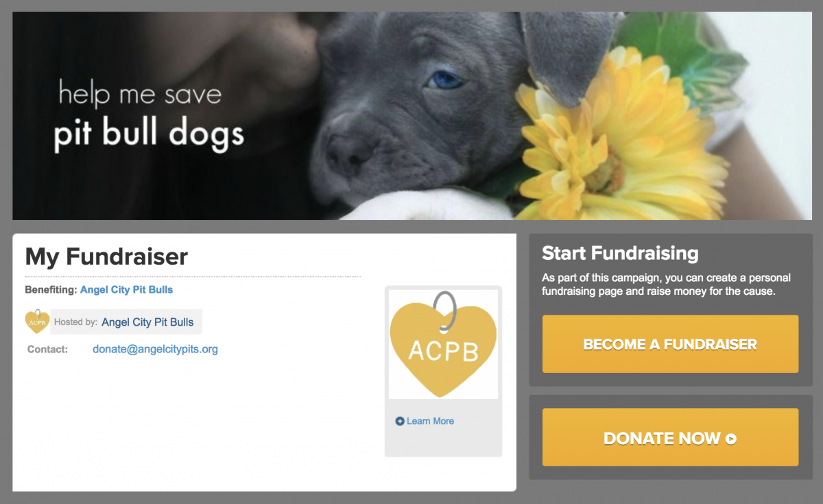Click the arrow icon on Donate Now

[x=731, y=439]
